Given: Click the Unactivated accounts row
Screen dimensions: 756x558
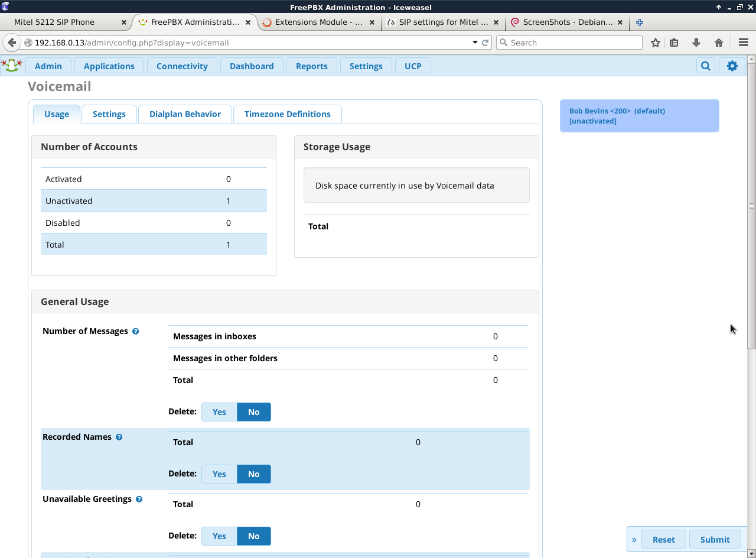Looking at the screenshot, I should 154,201.
